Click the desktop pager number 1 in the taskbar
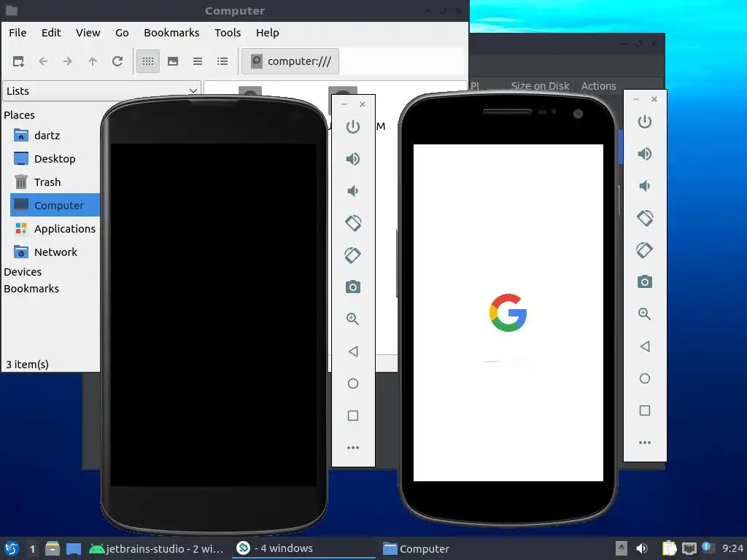Screen dimensions: 747x560 [x=32, y=549]
